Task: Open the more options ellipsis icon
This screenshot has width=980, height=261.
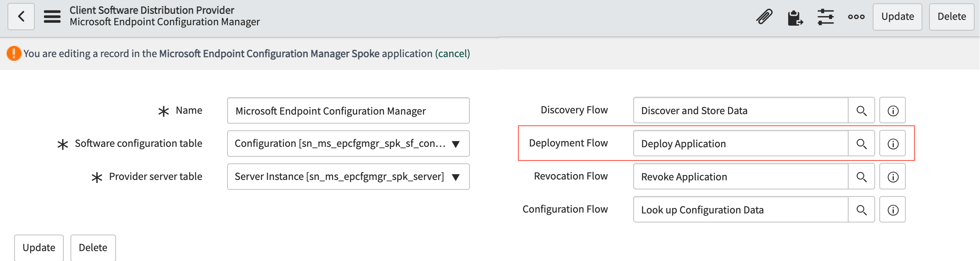Action: click(856, 17)
